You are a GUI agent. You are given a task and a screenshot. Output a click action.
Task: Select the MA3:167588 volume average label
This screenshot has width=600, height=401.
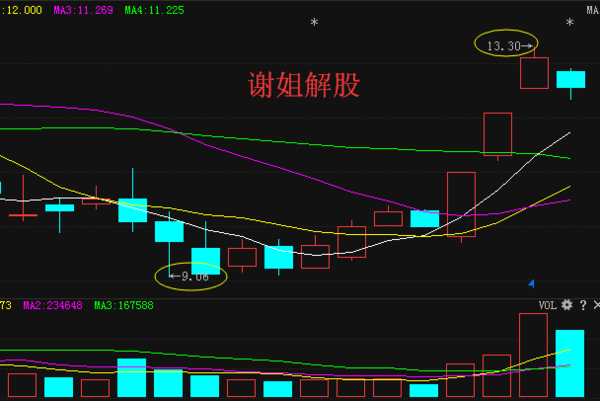[x=123, y=305]
